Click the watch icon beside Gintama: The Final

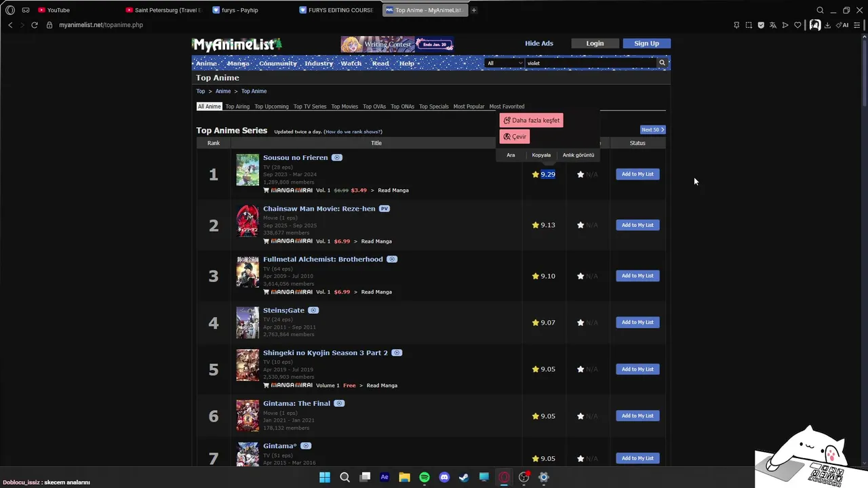pos(339,403)
